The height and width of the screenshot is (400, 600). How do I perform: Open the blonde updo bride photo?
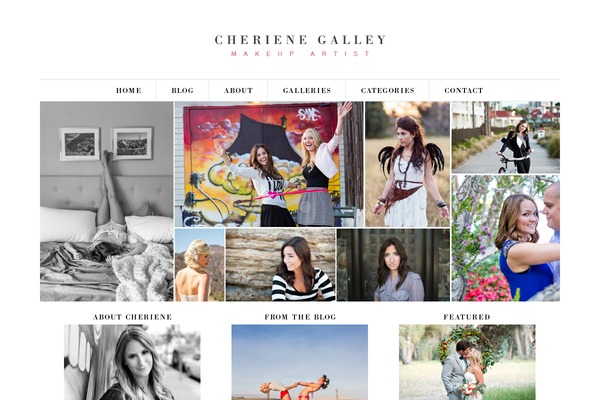coord(199,265)
